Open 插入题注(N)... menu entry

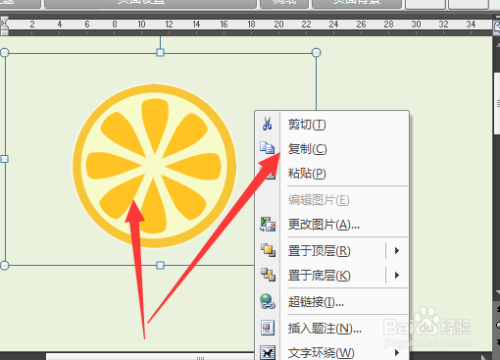(332, 328)
